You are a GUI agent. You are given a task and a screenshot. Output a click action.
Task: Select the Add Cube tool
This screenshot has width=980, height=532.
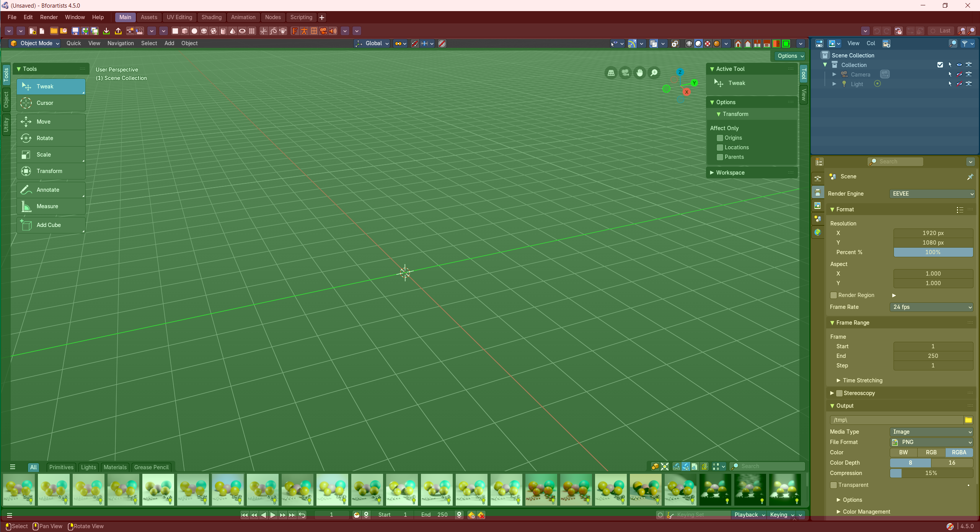click(x=51, y=225)
